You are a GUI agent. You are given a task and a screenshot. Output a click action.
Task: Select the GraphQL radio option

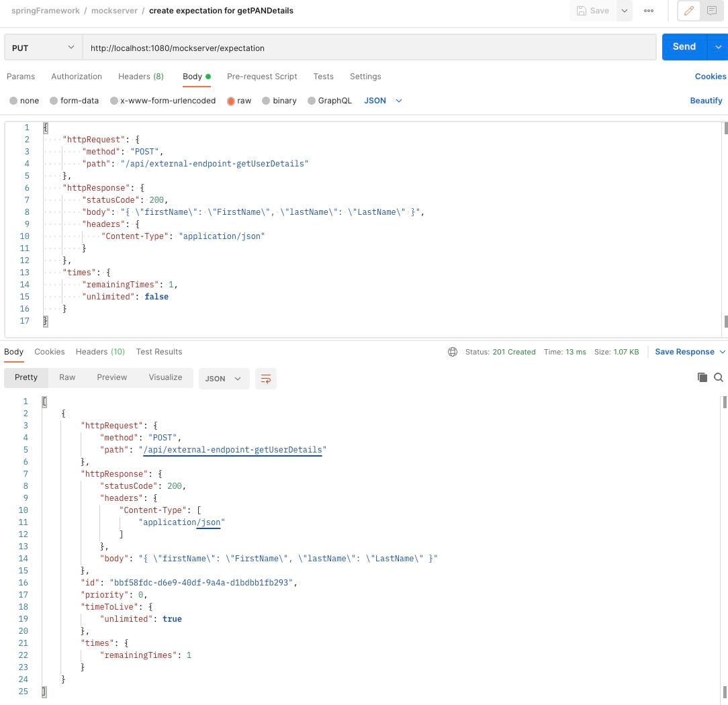pos(330,101)
